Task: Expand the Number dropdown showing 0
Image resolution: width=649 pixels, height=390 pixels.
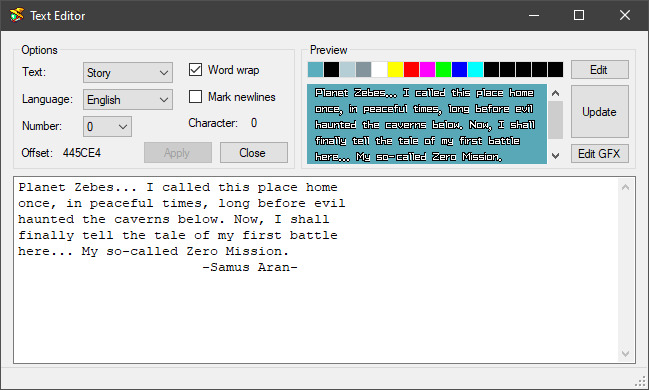Action: [x=107, y=126]
